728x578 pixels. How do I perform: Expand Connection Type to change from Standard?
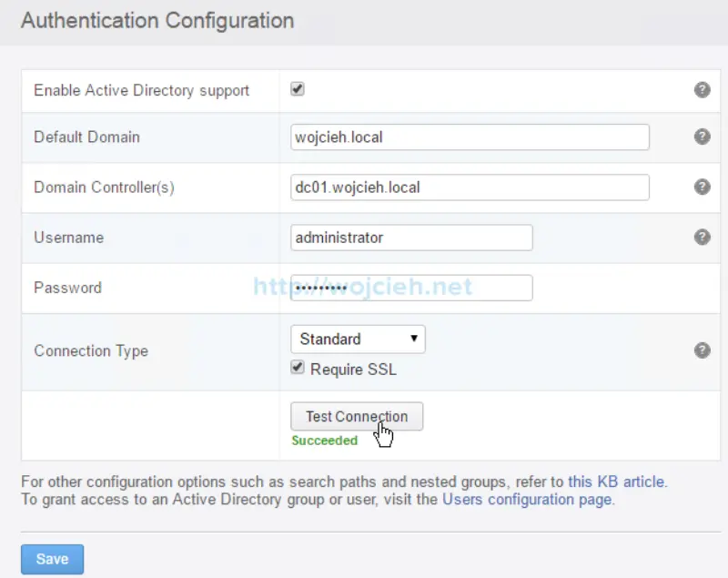click(x=357, y=339)
